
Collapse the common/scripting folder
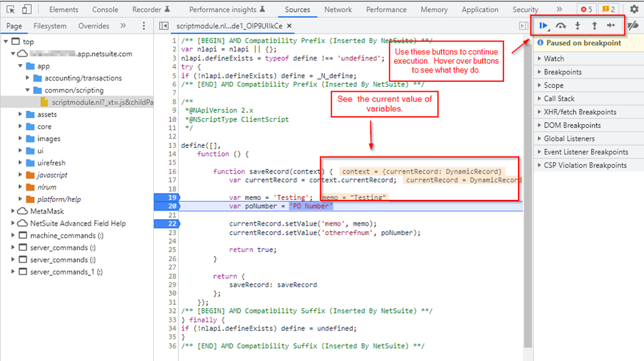coord(28,90)
